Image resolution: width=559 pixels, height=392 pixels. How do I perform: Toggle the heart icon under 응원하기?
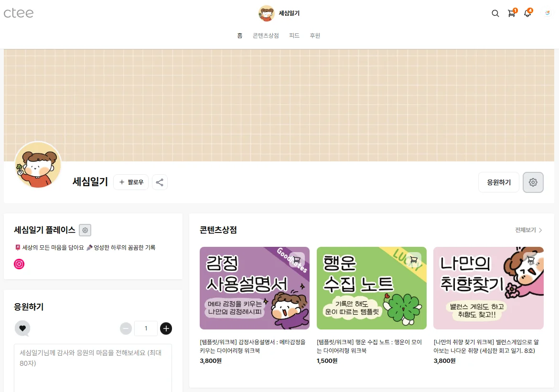[x=22, y=328]
